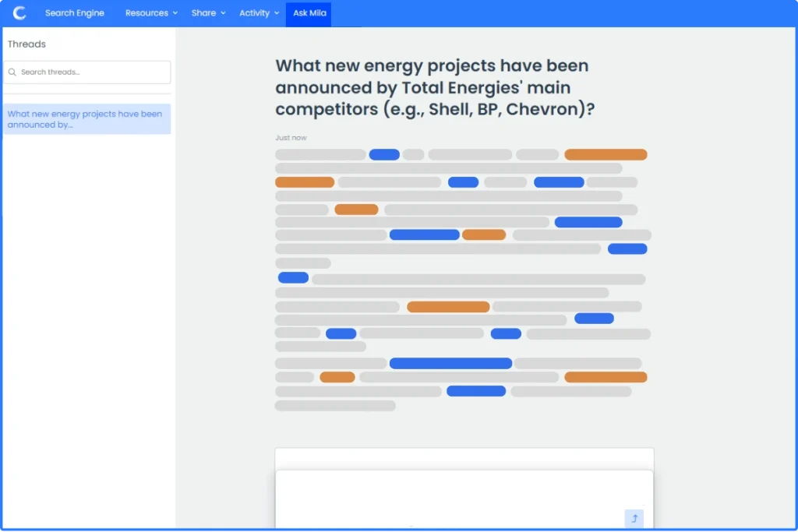The height and width of the screenshot is (532, 798).
Task: Click the app logo in the navbar
Action: 19,13
